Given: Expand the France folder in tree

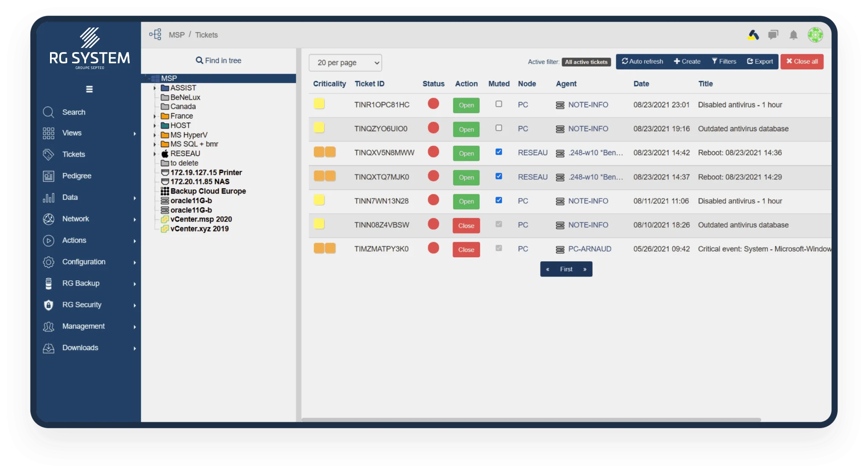Looking at the screenshot, I should pyautogui.click(x=155, y=116).
